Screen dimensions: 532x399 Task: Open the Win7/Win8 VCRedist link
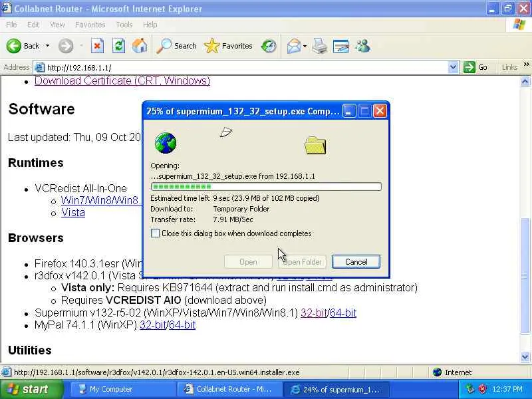101,200
